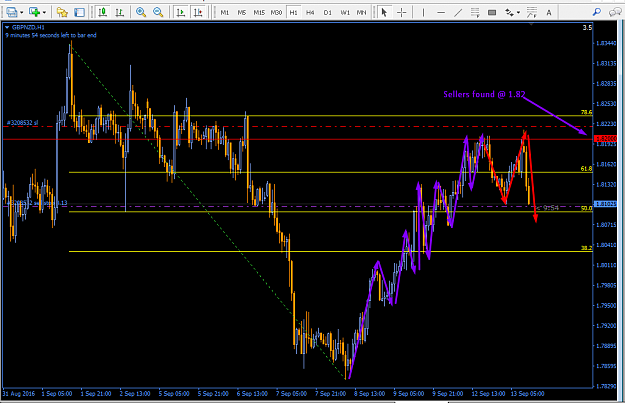Select the Horizontal Line drawing tool

tap(441, 12)
